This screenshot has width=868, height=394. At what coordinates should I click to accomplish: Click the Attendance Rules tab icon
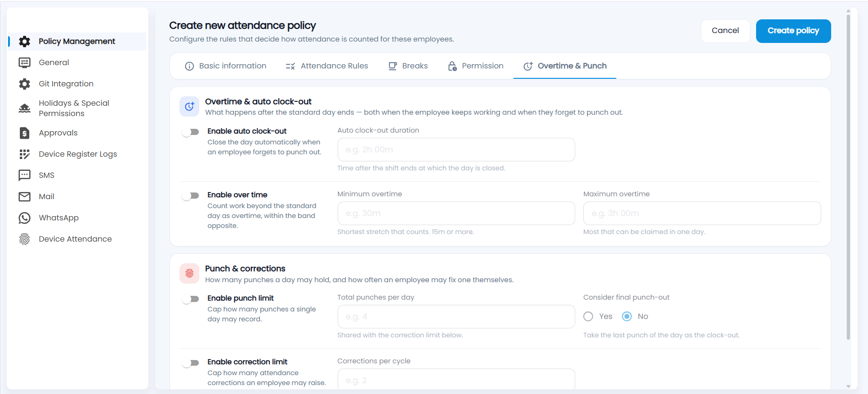[290, 66]
